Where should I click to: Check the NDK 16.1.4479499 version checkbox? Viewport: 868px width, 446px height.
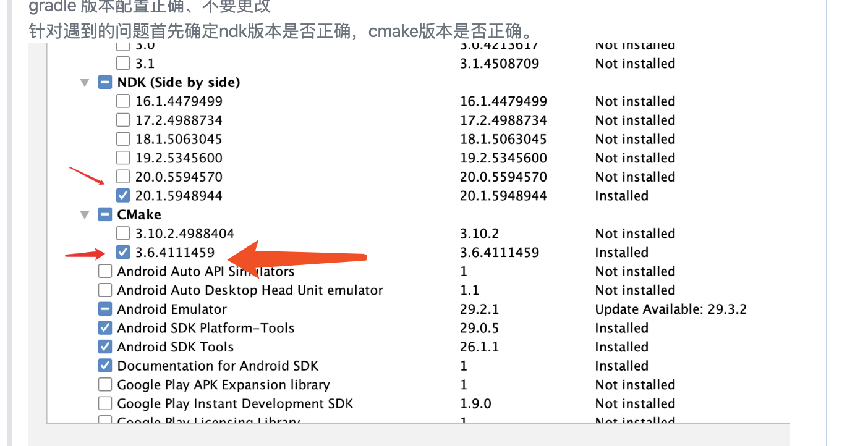click(x=122, y=101)
